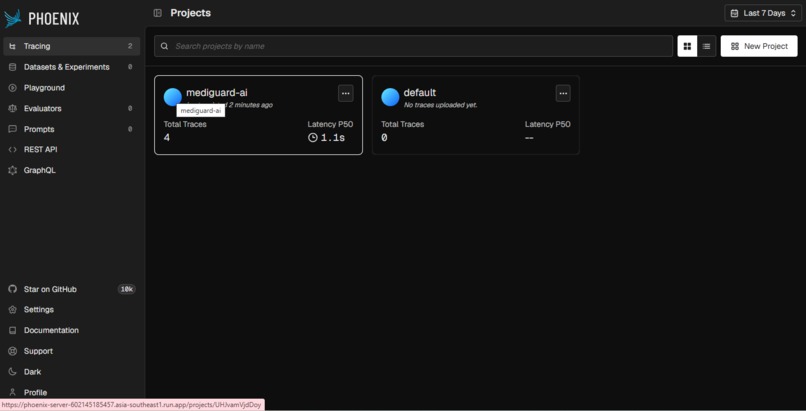Click the Prompts chat icon
Image resolution: width=806 pixels, height=411 pixels.
(13, 129)
